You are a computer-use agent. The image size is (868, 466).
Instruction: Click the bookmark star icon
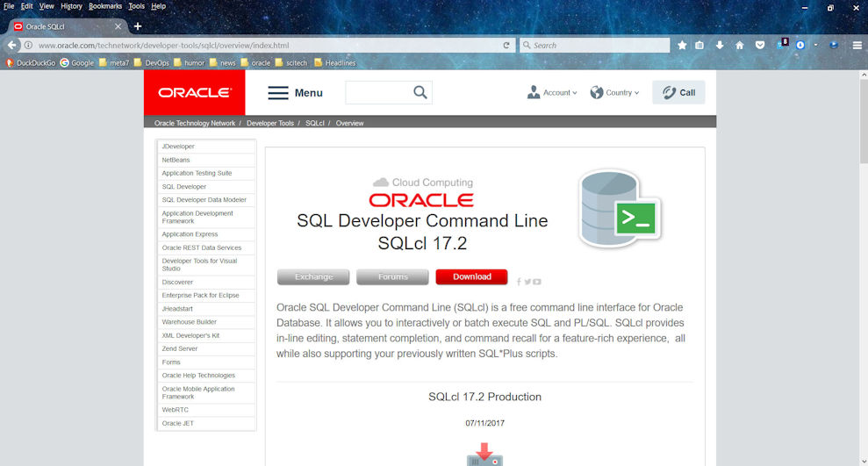pos(682,45)
